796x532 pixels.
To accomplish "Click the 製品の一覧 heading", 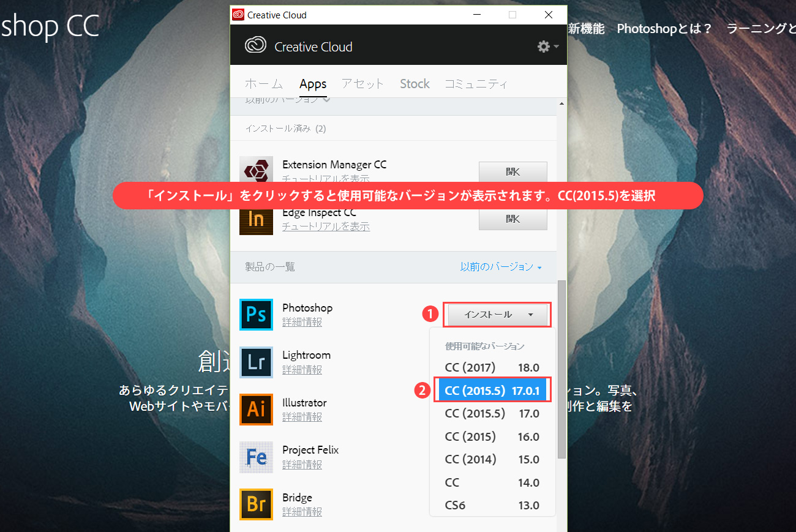I will coord(270,267).
